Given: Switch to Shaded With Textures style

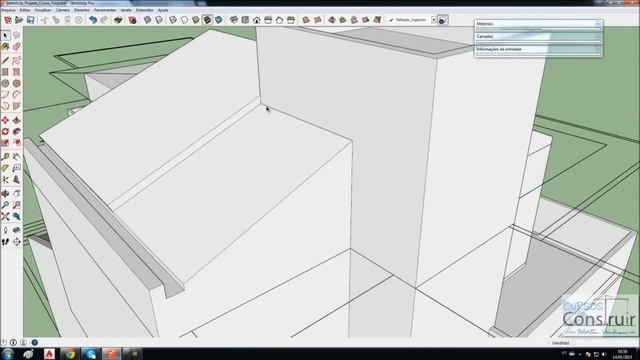Looking at the screenshot, I should (x=207, y=20).
